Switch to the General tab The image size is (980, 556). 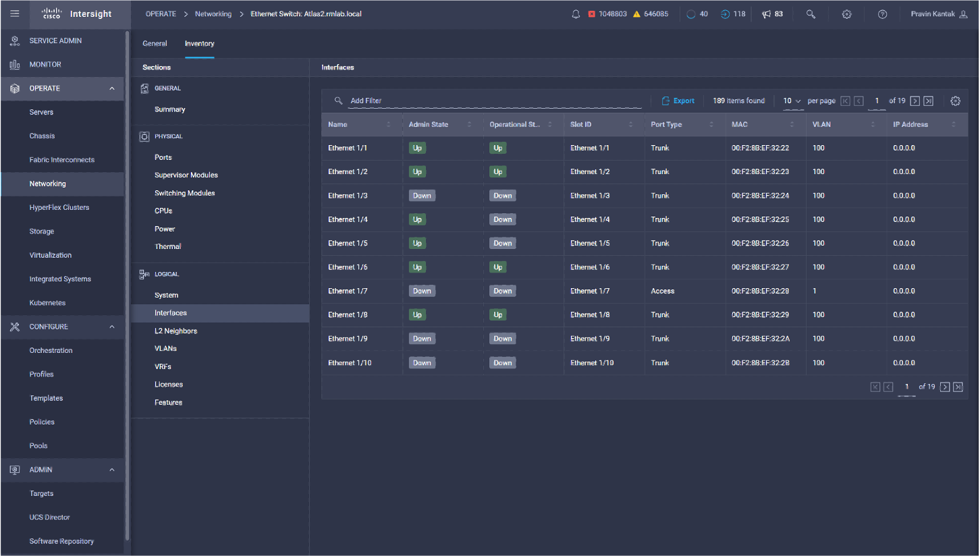(x=155, y=43)
